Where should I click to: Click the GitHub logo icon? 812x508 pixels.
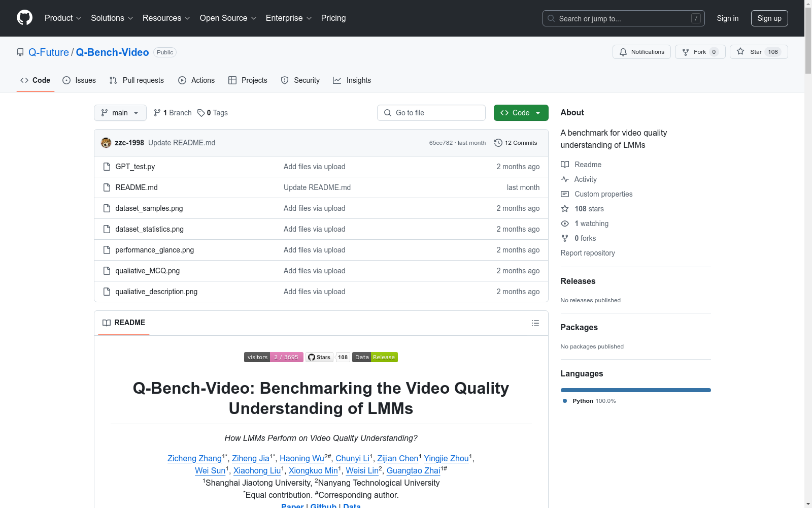pyautogui.click(x=24, y=18)
